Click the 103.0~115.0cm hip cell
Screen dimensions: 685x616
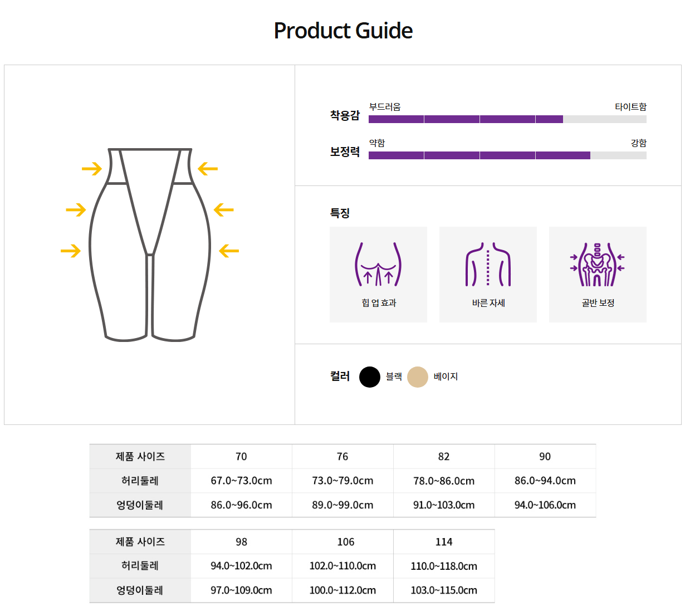pos(444,590)
